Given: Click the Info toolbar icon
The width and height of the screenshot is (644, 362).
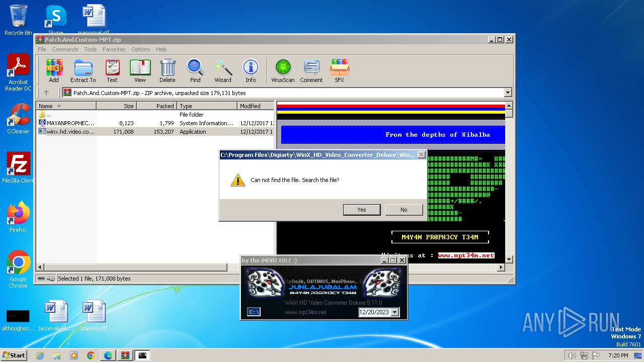Looking at the screenshot, I should click(x=251, y=70).
